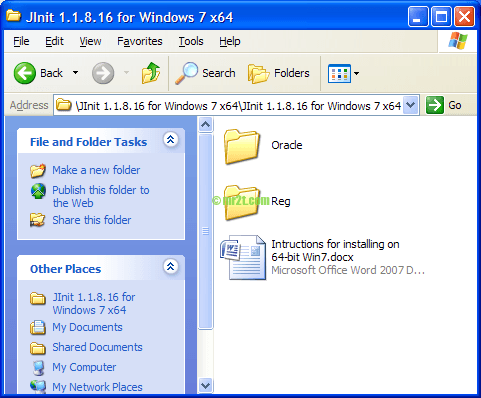Click the Oracle folder name

tap(287, 145)
